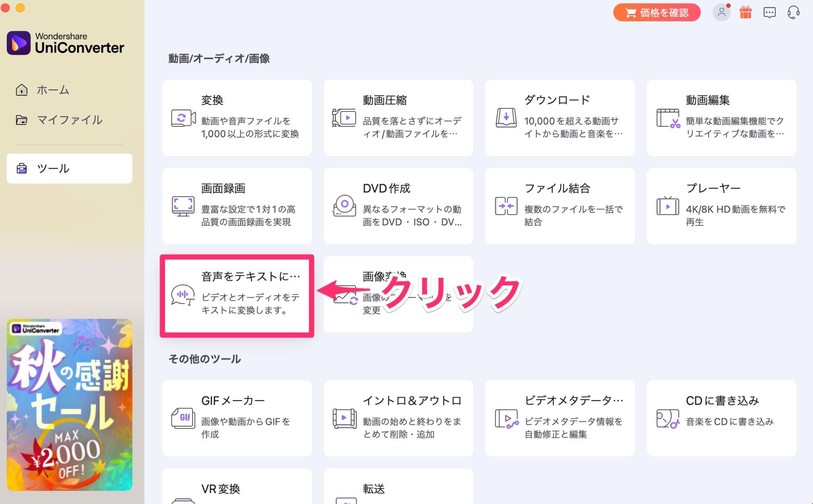This screenshot has width=813, height=504.
Task: Click 豊富な設定で1対1の高品質 description
Action: pos(249,215)
